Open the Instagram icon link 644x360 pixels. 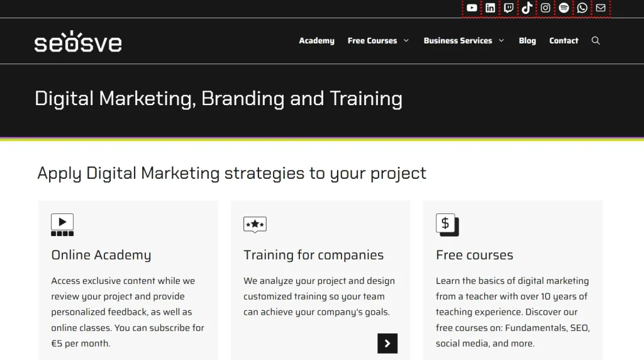point(545,8)
